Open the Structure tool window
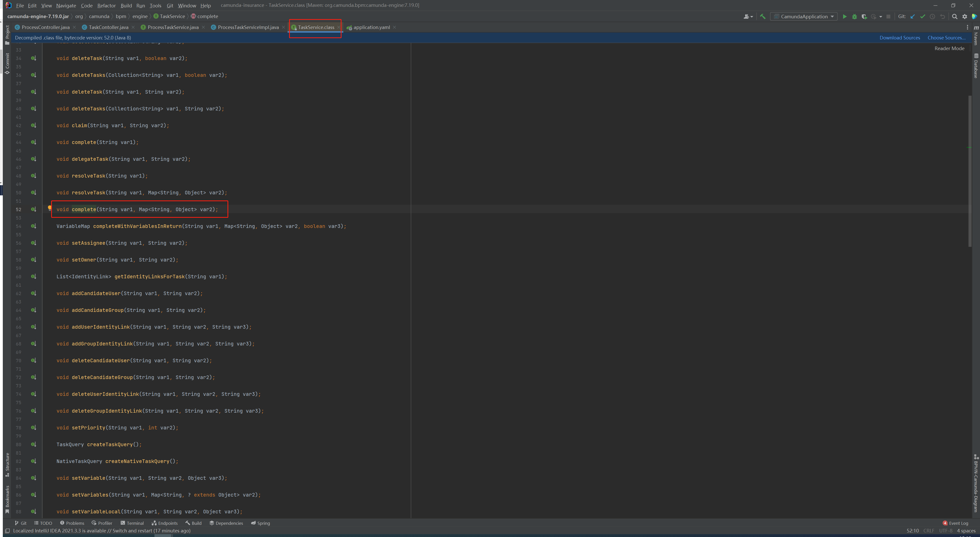980x537 pixels. pos(7,465)
